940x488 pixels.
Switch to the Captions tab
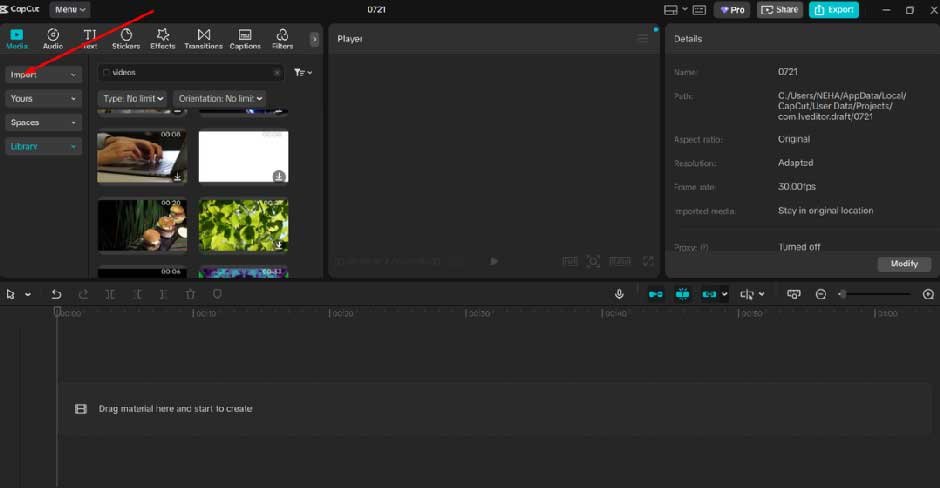pos(245,39)
